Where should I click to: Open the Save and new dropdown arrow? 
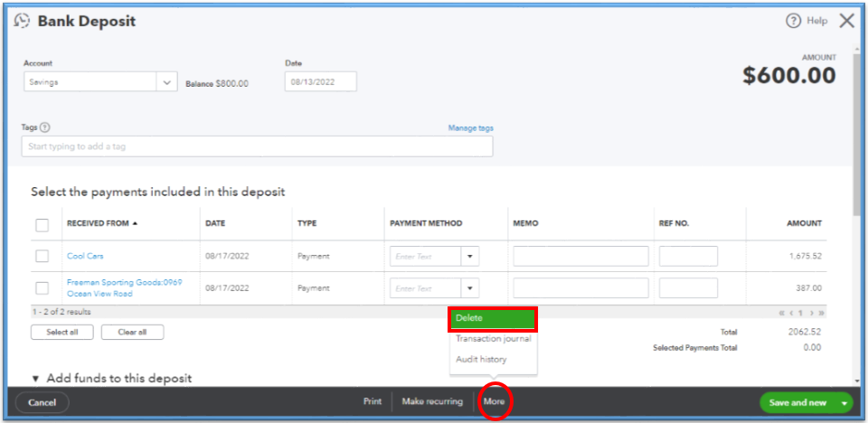point(844,403)
